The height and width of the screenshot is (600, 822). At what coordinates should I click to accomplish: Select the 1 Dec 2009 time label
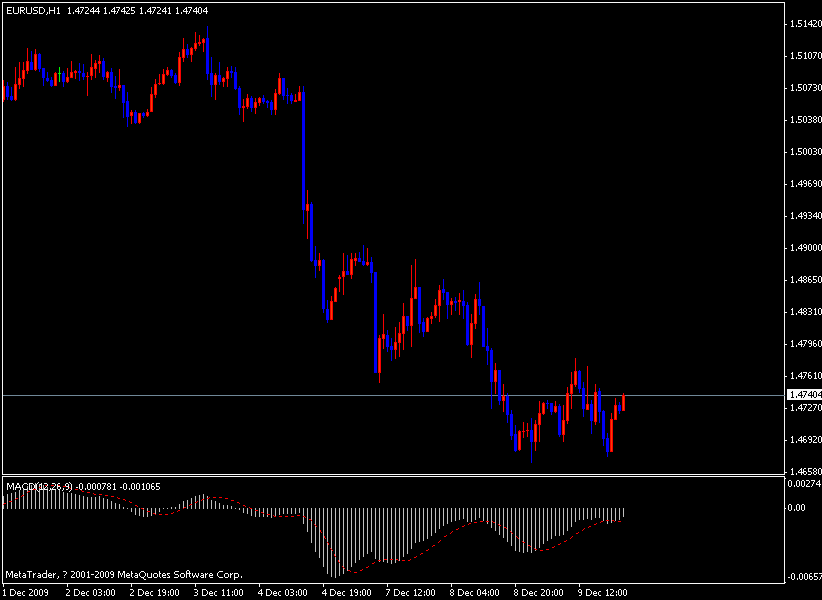(25, 593)
